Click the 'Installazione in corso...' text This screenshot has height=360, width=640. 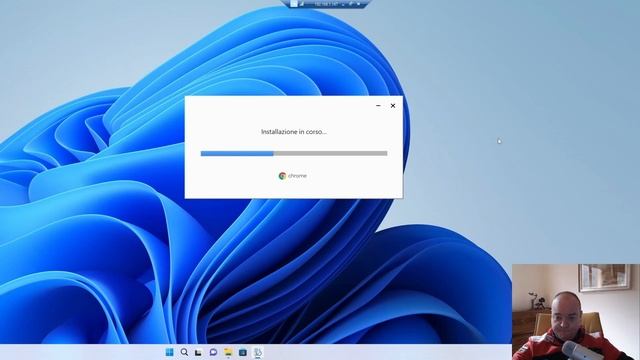[294, 132]
